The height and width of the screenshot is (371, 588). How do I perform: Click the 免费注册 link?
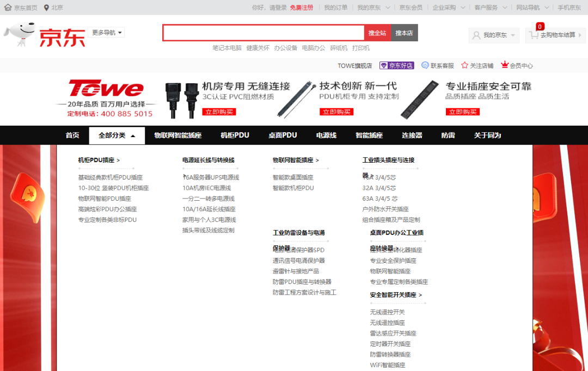pyautogui.click(x=302, y=8)
